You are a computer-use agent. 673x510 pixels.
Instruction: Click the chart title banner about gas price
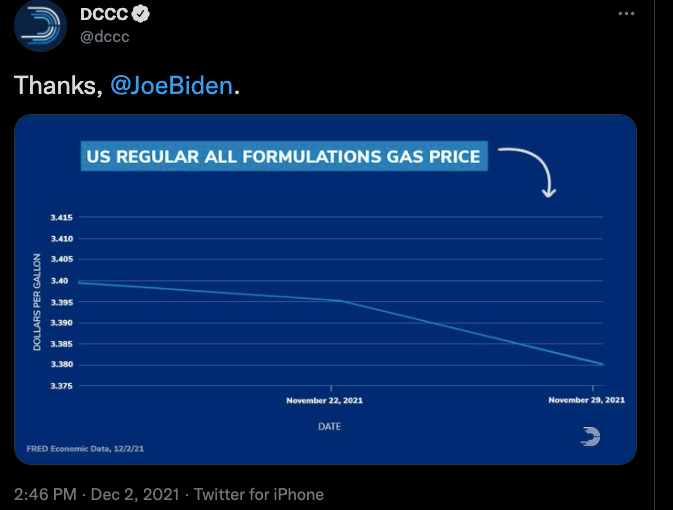pos(283,157)
